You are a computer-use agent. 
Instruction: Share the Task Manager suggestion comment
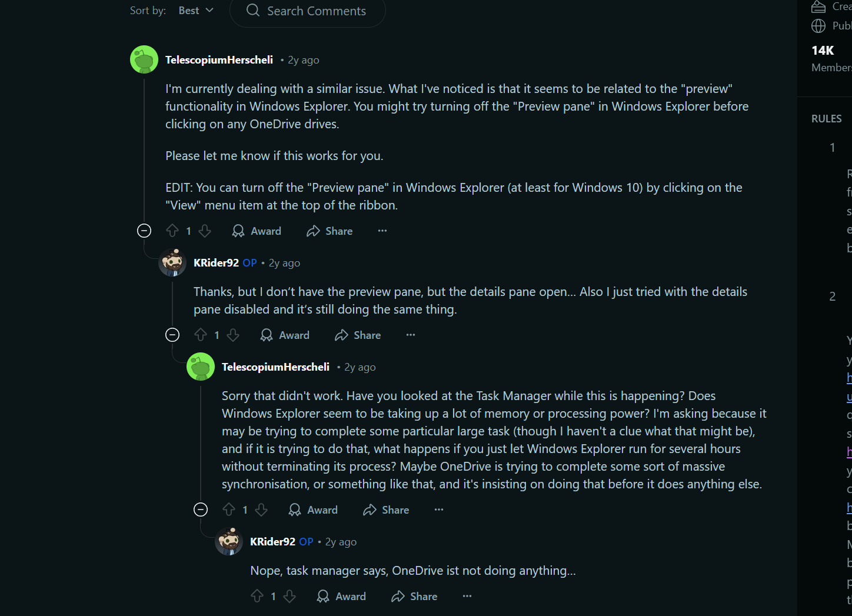pyautogui.click(x=386, y=510)
